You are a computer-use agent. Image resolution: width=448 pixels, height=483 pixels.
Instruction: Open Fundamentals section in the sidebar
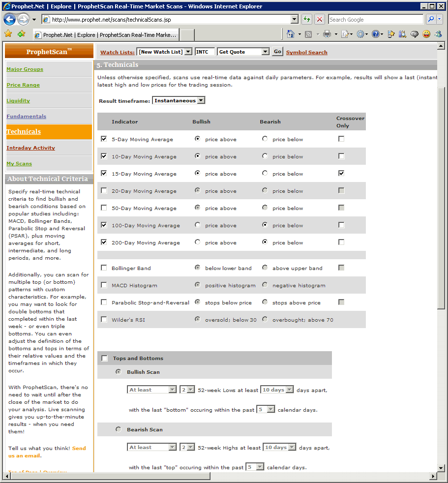tap(26, 117)
